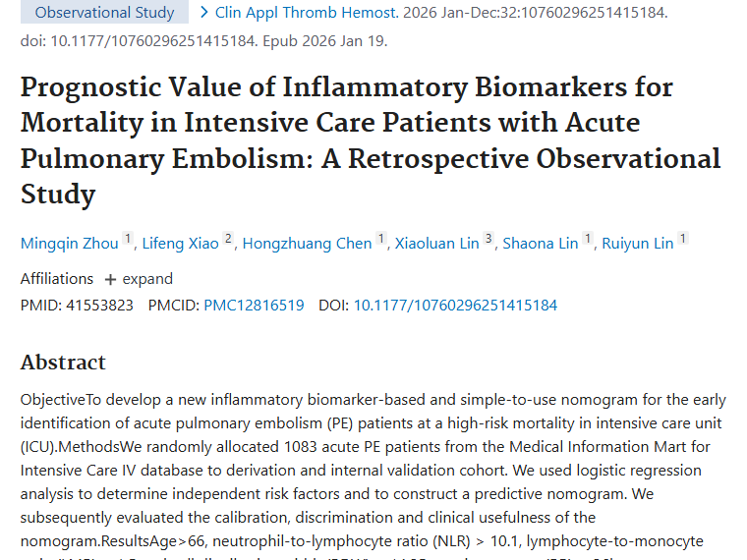Click the chevron icon before the journal name
This screenshot has width=747, height=560.
pos(204,13)
